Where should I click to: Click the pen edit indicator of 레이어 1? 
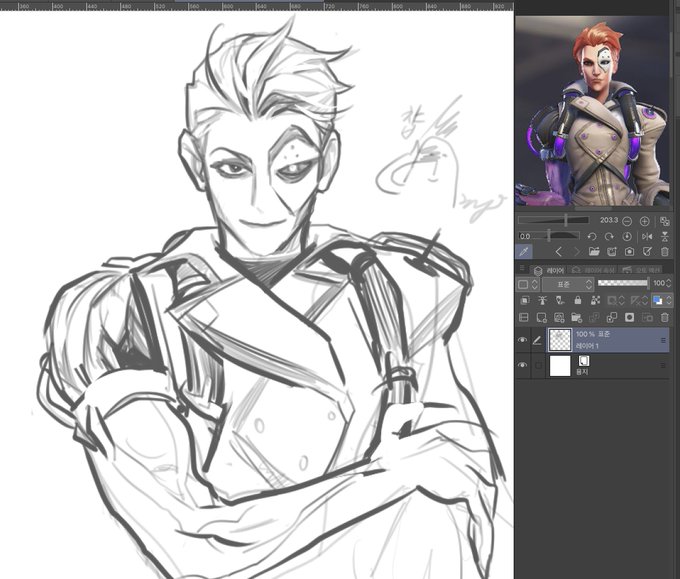click(537, 340)
